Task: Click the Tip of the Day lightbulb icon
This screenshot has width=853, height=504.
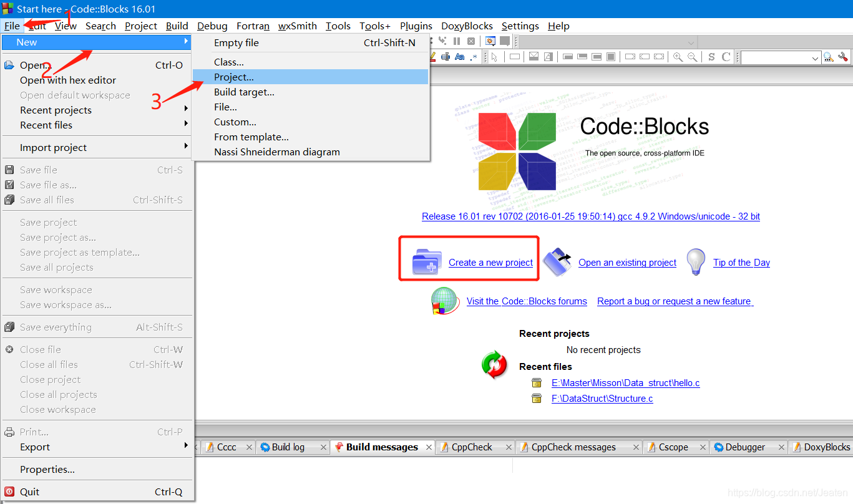Action: click(696, 261)
